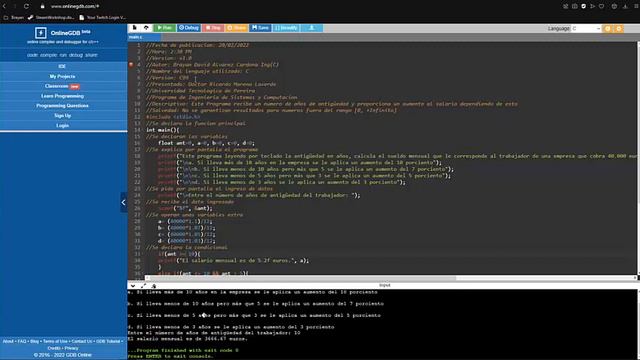Screen dimensions: 640x360
Task: Click the second orange icon beside the settings gear
Action: coord(619,28)
